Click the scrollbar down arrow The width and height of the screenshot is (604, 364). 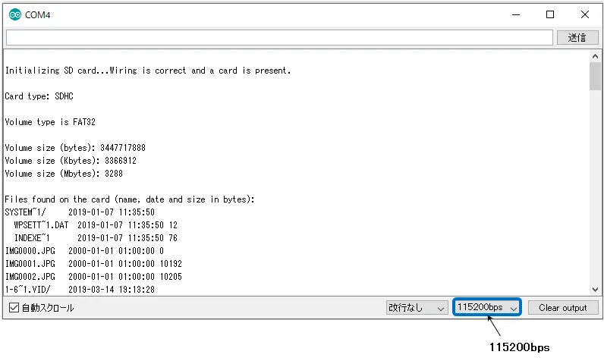click(595, 289)
